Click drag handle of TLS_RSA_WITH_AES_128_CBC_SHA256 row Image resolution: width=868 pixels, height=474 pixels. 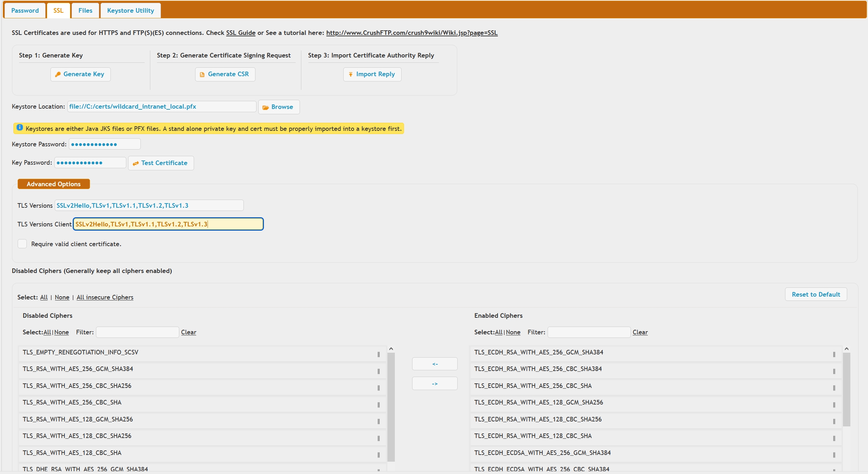379,438
